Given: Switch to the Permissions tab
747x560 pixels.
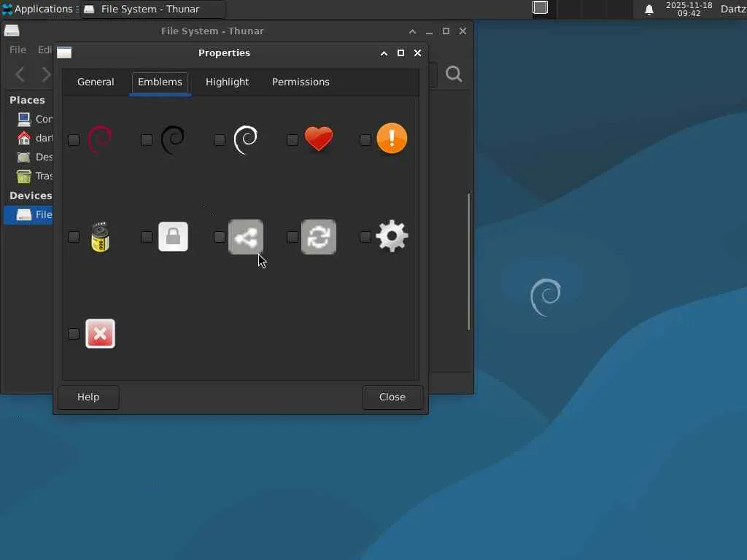Looking at the screenshot, I should 301,82.
